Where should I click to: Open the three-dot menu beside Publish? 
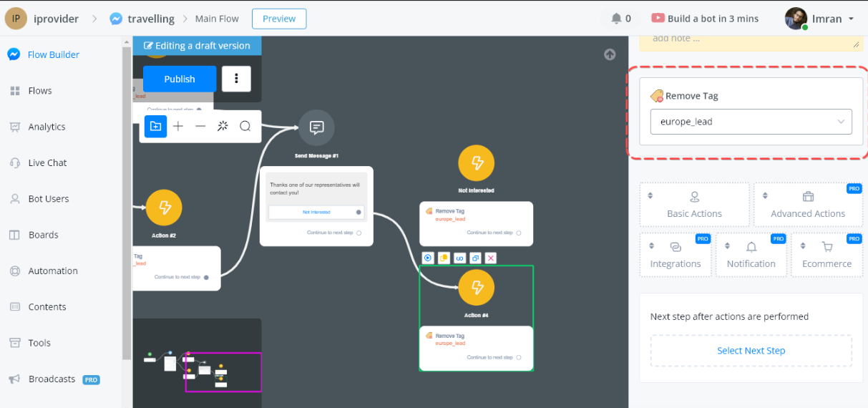tap(236, 79)
